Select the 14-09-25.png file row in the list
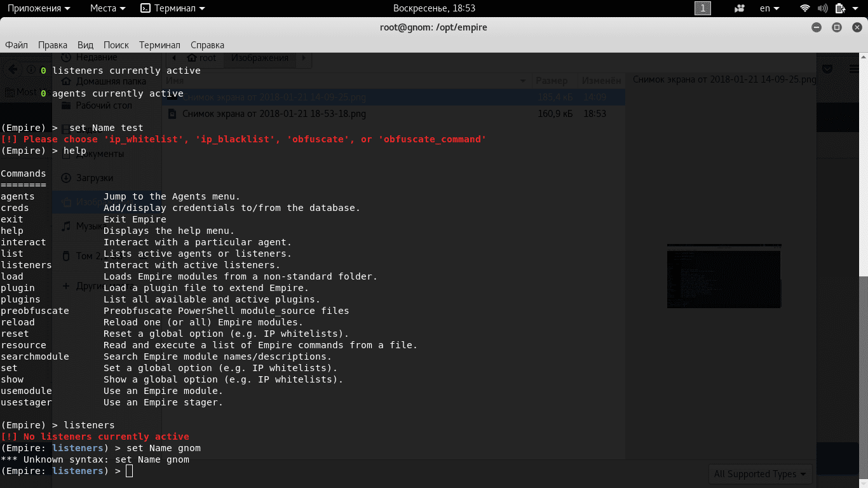Image resolution: width=868 pixels, height=488 pixels. click(x=394, y=97)
